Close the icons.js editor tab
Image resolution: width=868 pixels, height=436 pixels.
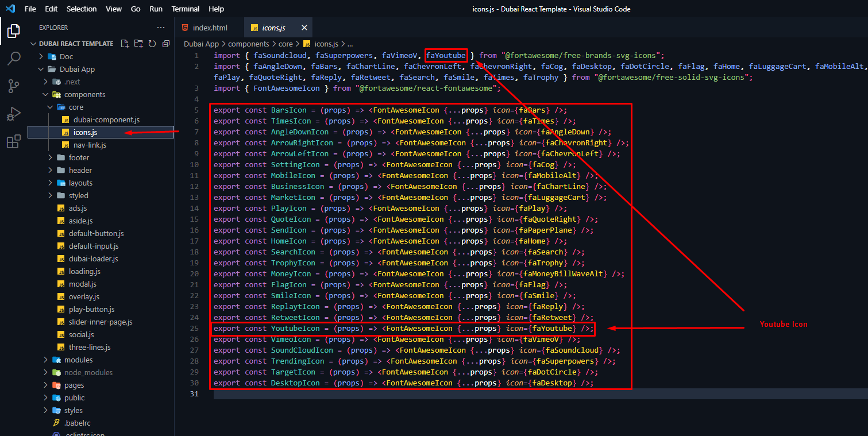(304, 28)
